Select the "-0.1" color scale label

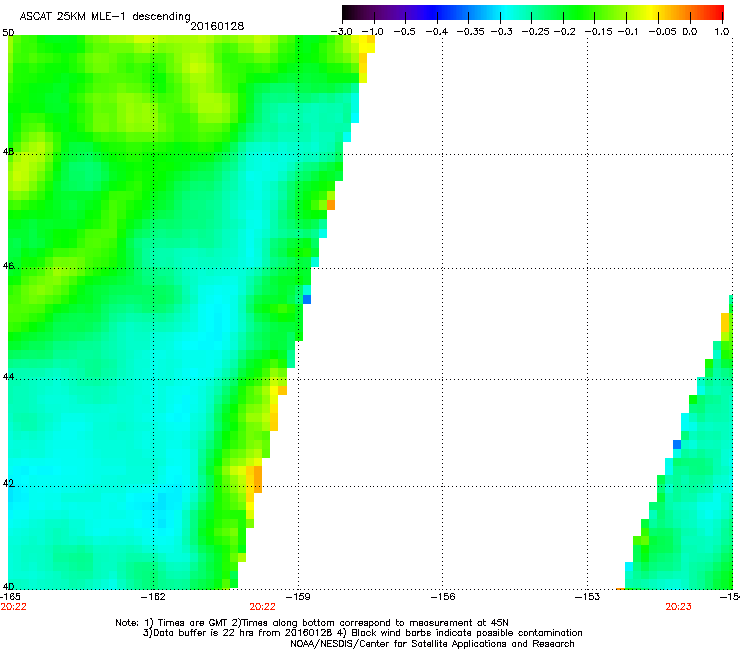628,32
